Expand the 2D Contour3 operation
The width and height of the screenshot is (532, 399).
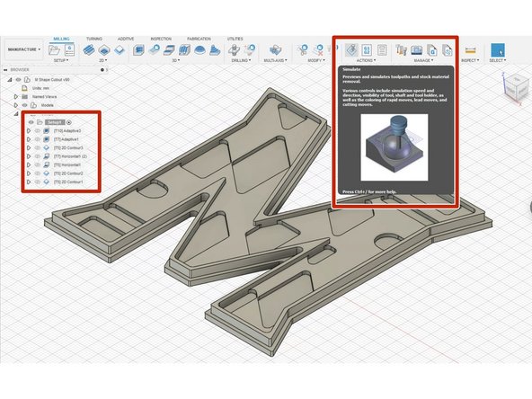29,148
